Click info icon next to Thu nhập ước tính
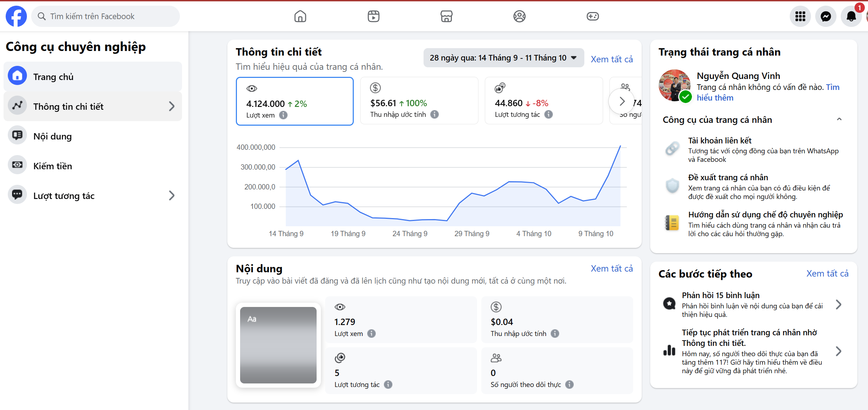The image size is (868, 410). [x=435, y=114]
